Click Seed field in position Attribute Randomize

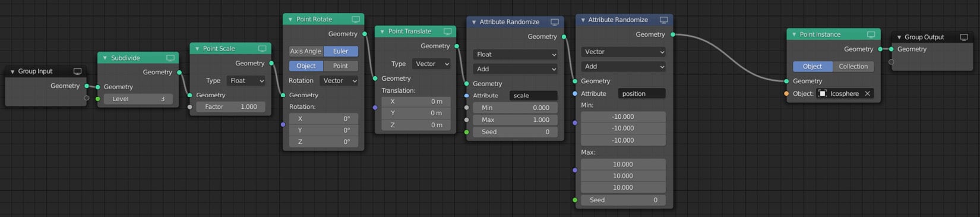point(623,200)
